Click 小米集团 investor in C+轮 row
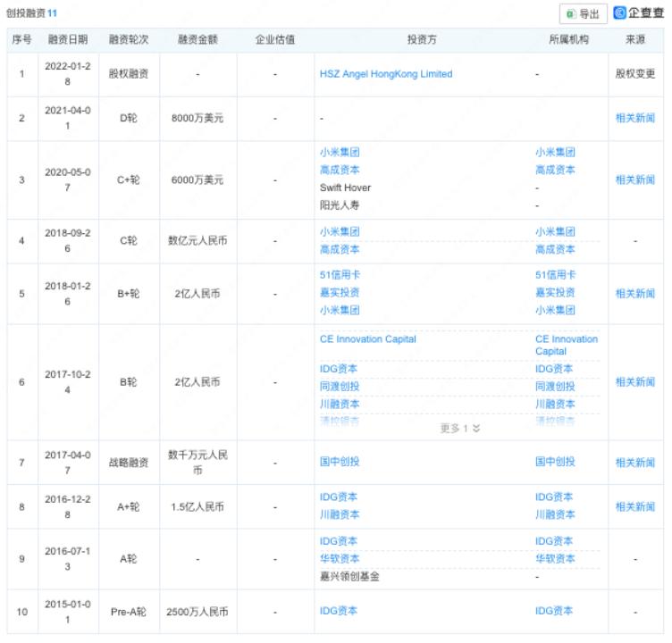This screenshot has width=672, height=643. (340, 152)
